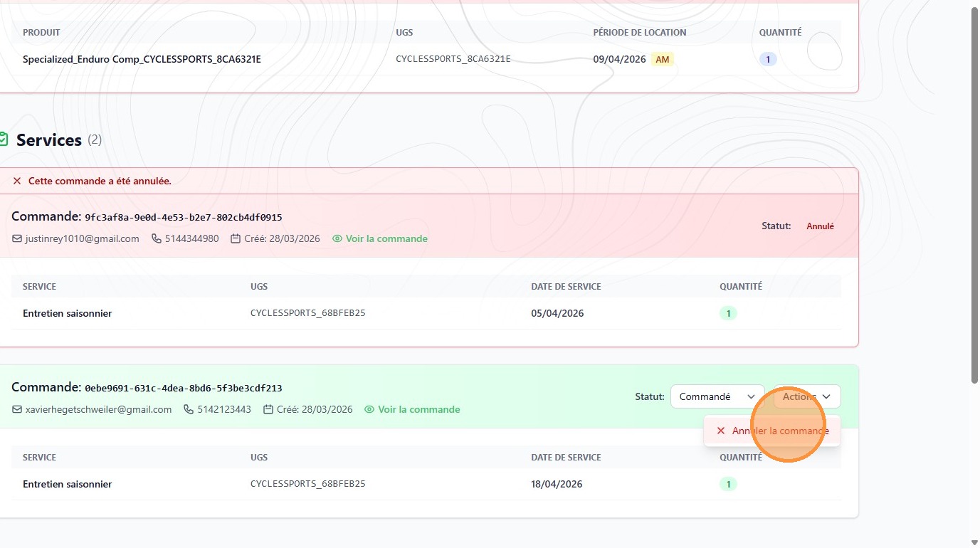980x548 pixels.
Task: Click the eye icon on order 0ebe9691
Action: (x=369, y=410)
